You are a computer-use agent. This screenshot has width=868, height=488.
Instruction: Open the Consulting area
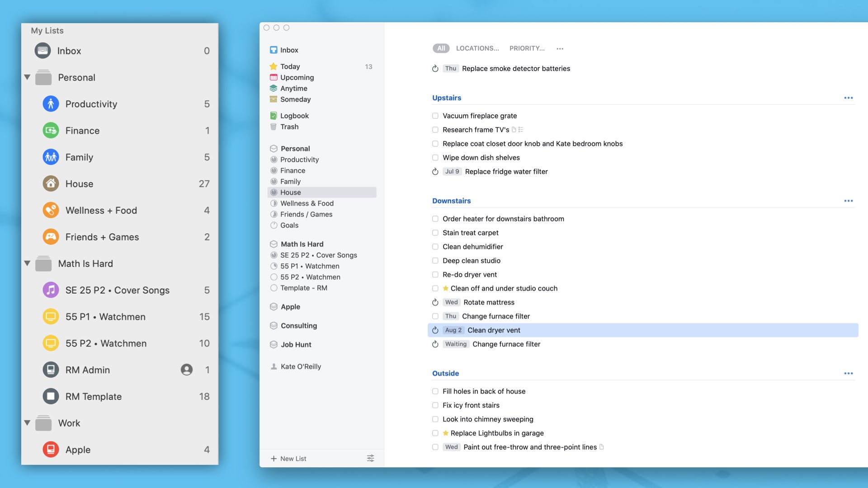(298, 326)
